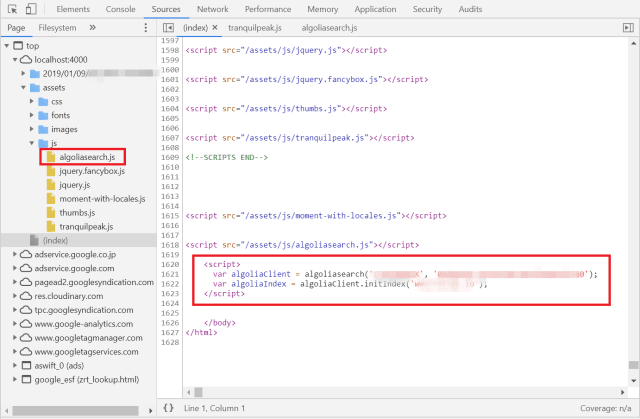
Task: Open the Security tab
Action: [x=427, y=9]
